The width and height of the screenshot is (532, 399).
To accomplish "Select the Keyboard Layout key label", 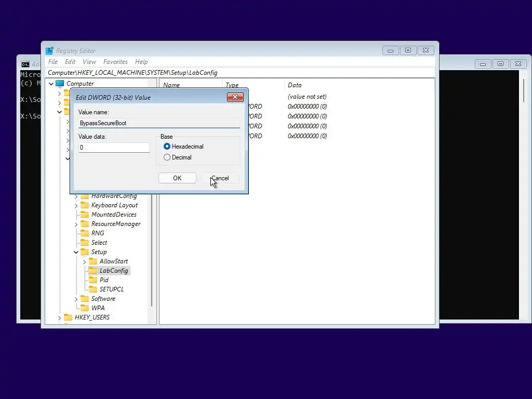I will point(114,205).
